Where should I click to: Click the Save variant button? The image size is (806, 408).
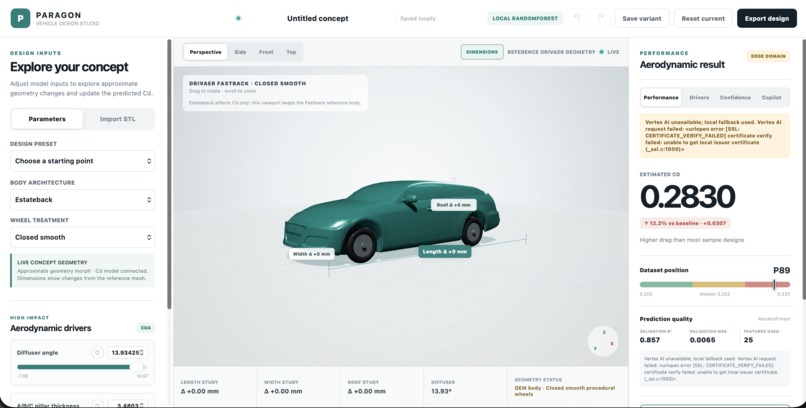point(642,18)
